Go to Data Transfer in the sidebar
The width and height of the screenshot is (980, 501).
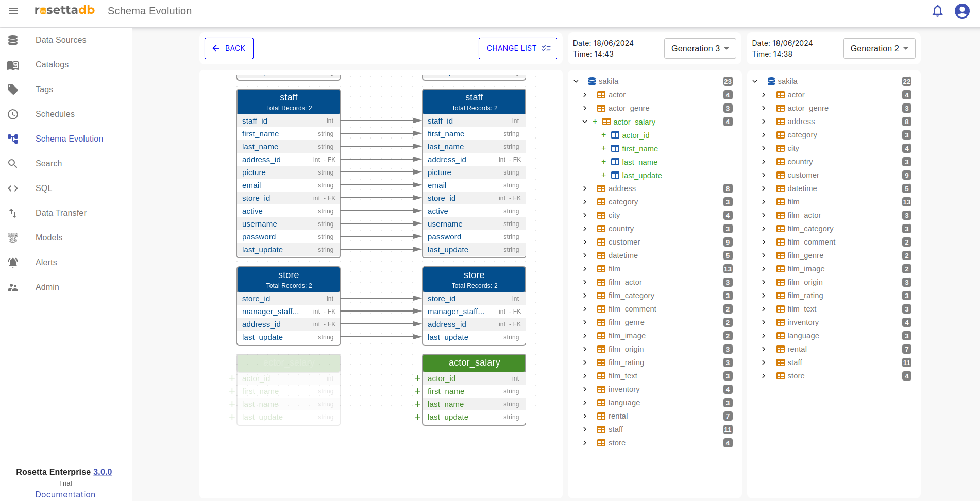pos(61,213)
